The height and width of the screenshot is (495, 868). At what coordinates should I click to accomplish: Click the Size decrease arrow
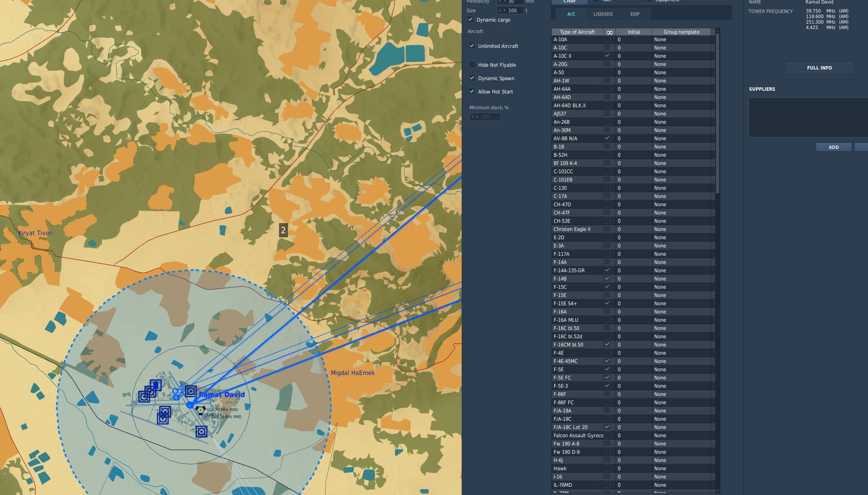tap(500, 11)
